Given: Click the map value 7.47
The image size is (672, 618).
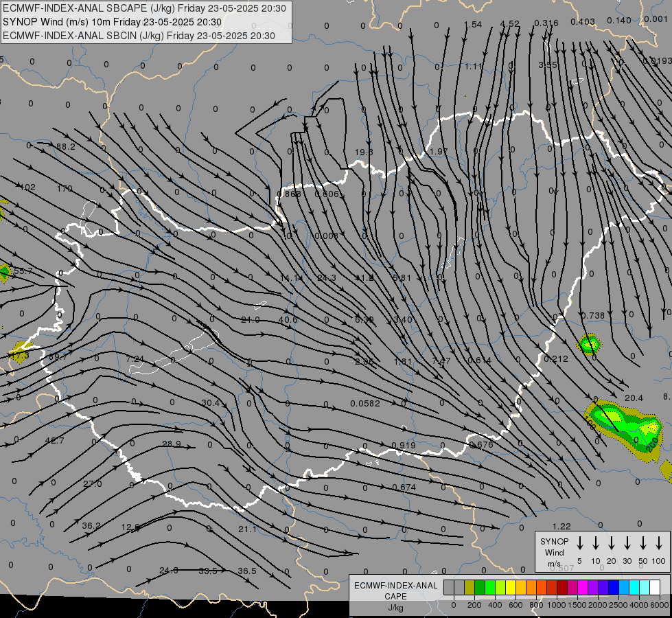Looking at the screenshot, I should click(x=441, y=361).
